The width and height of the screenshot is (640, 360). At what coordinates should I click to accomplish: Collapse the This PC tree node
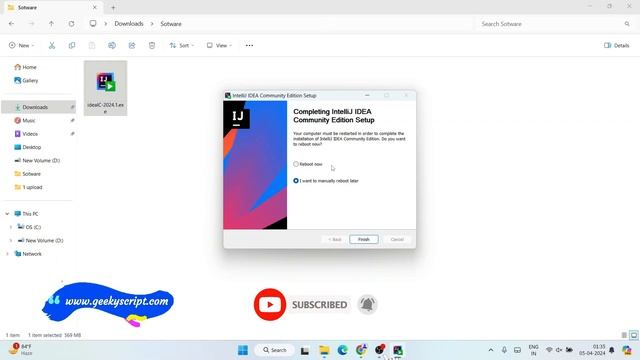coord(7,214)
